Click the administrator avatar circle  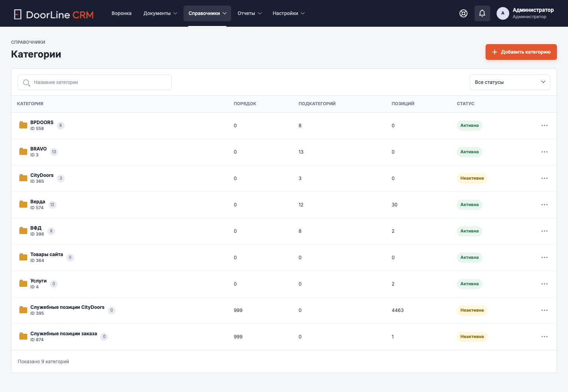click(503, 13)
